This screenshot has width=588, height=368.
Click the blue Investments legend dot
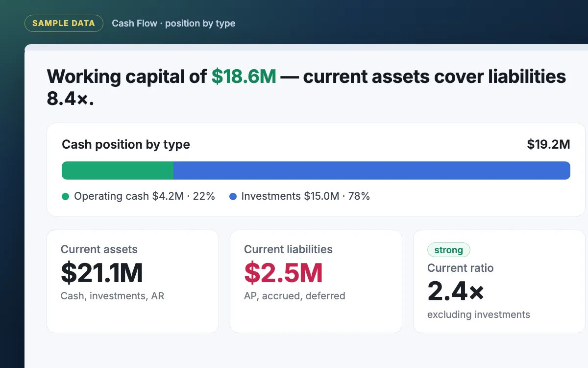coord(233,197)
